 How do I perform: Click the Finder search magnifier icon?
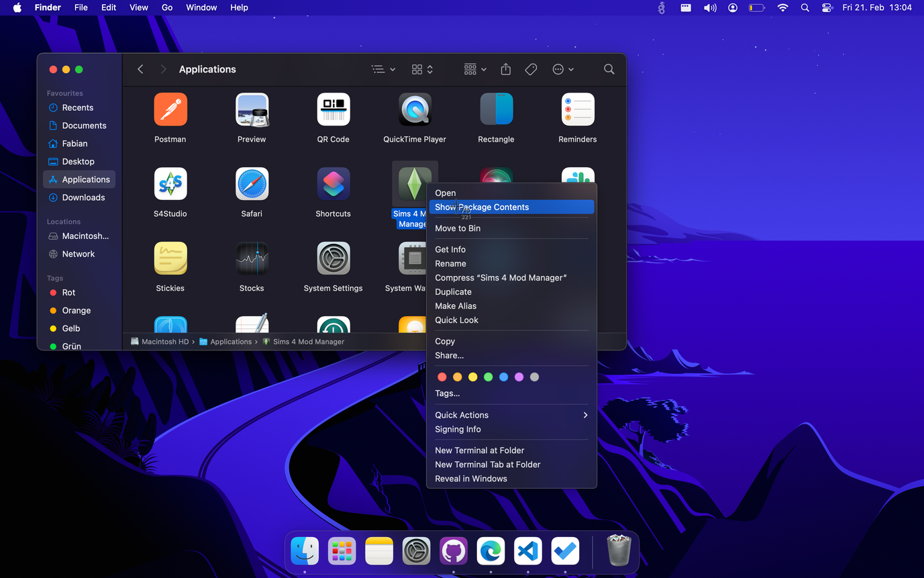tap(609, 69)
